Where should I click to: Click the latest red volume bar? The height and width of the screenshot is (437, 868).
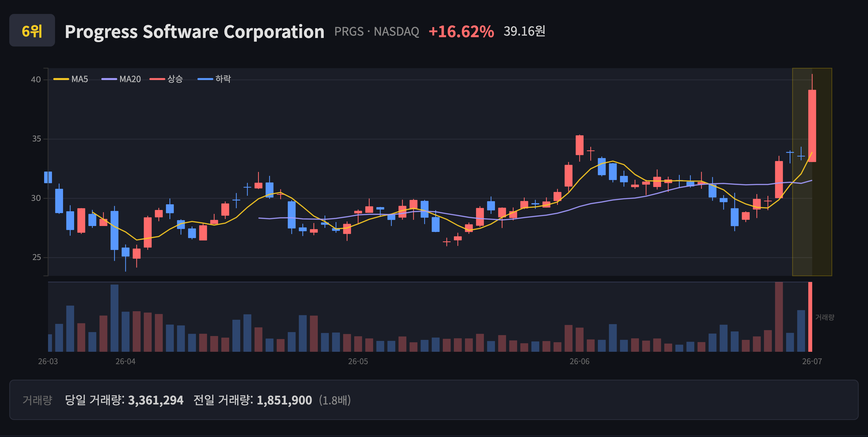(810, 317)
